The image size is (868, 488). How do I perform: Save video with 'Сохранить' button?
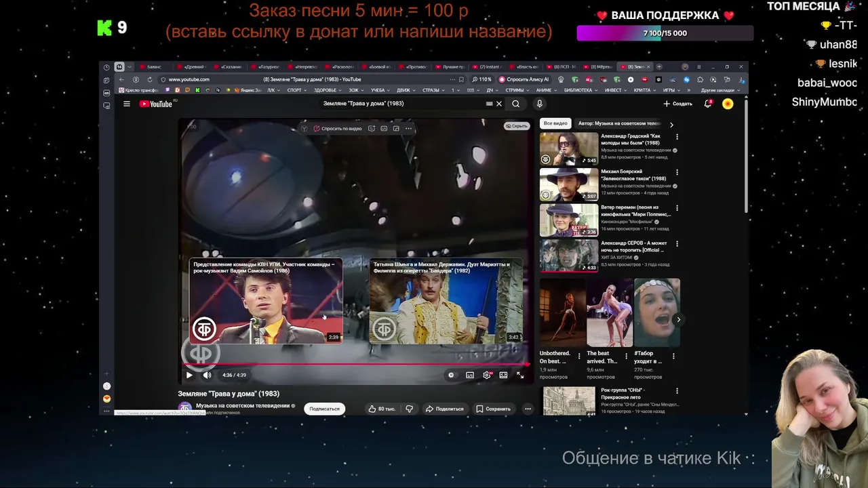(493, 409)
